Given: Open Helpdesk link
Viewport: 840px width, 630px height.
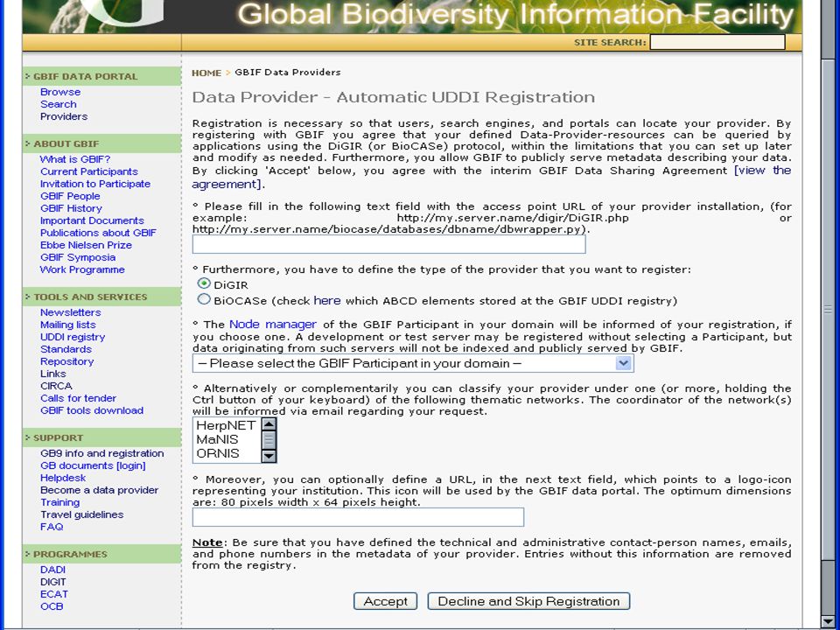Looking at the screenshot, I should (x=63, y=479).
